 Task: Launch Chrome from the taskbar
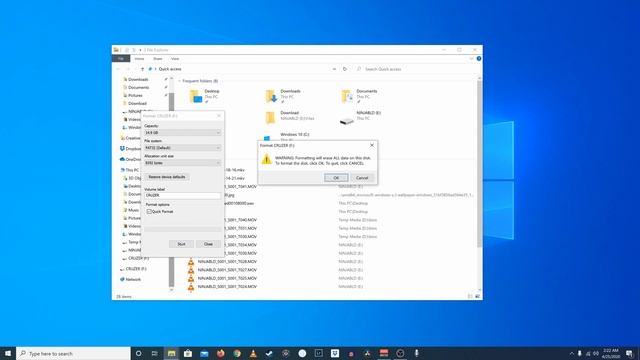(x=237, y=353)
